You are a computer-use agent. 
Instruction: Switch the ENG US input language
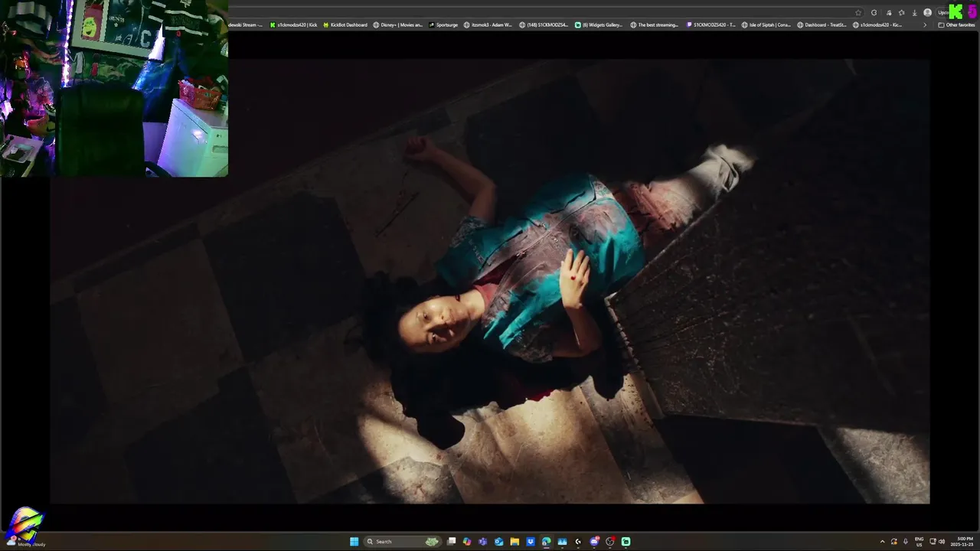pos(920,542)
